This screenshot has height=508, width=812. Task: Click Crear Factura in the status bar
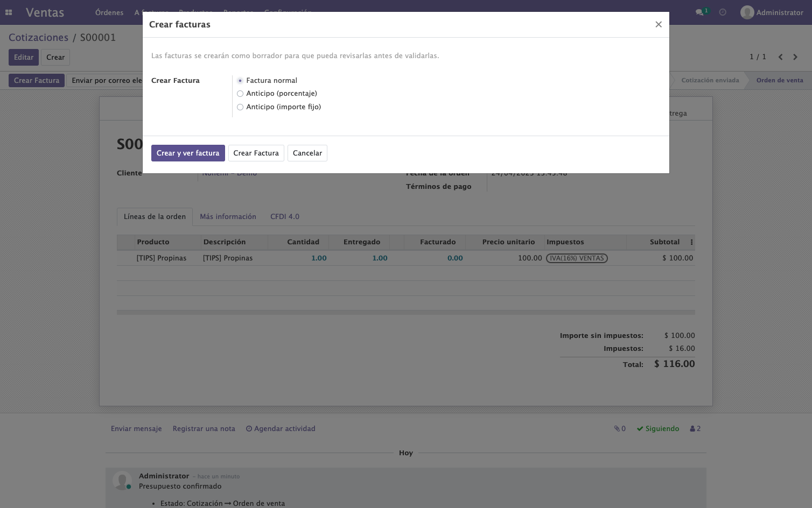pos(37,81)
